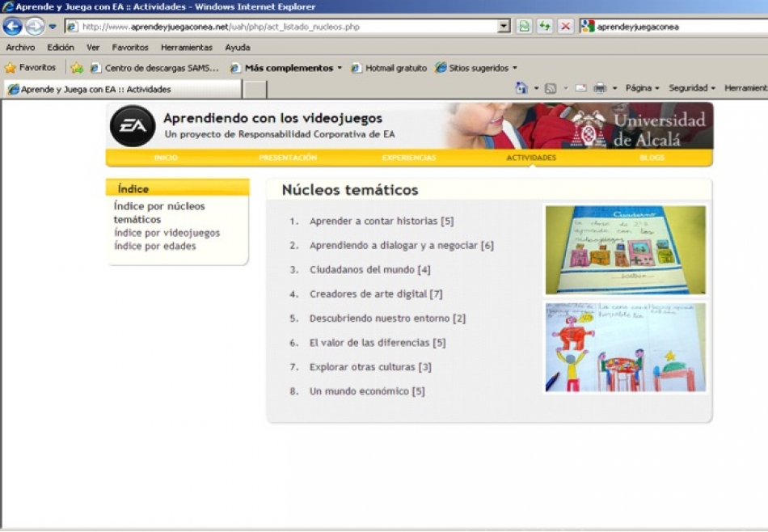Image resolution: width=768 pixels, height=532 pixels.
Task: Click the new blank tab button
Action: pyautogui.click(x=255, y=90)
